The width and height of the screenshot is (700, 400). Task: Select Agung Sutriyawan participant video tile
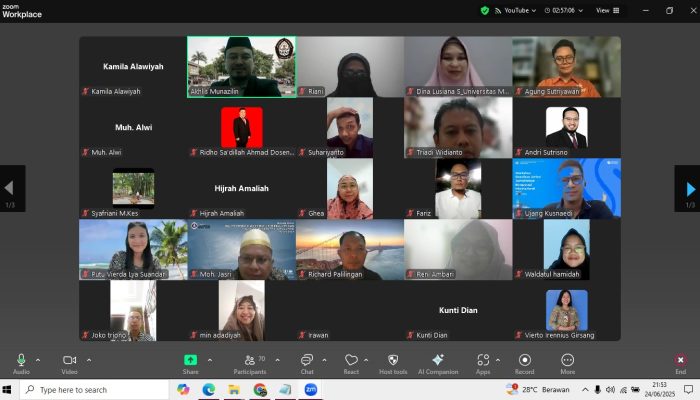pos(567,67)
